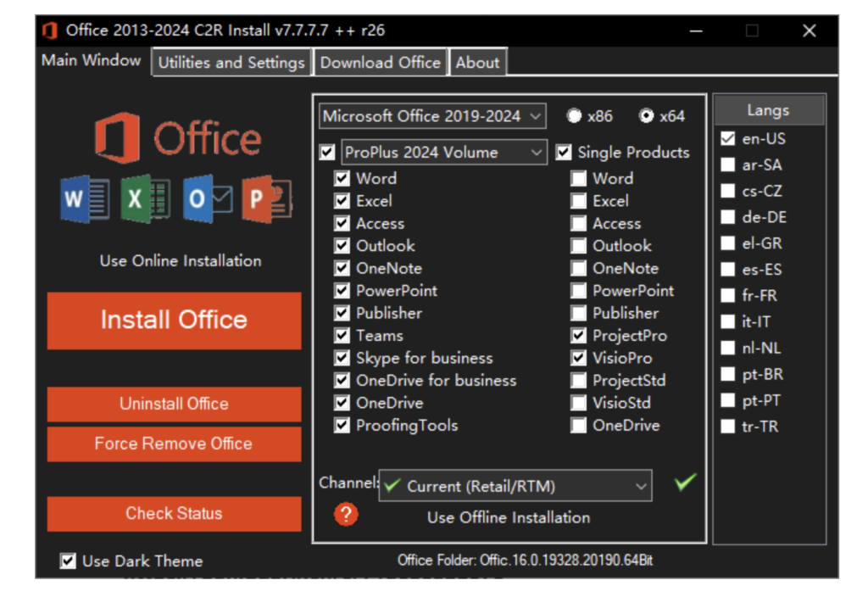Enable the de-DE language checkbox

click(x=728, y=217)
